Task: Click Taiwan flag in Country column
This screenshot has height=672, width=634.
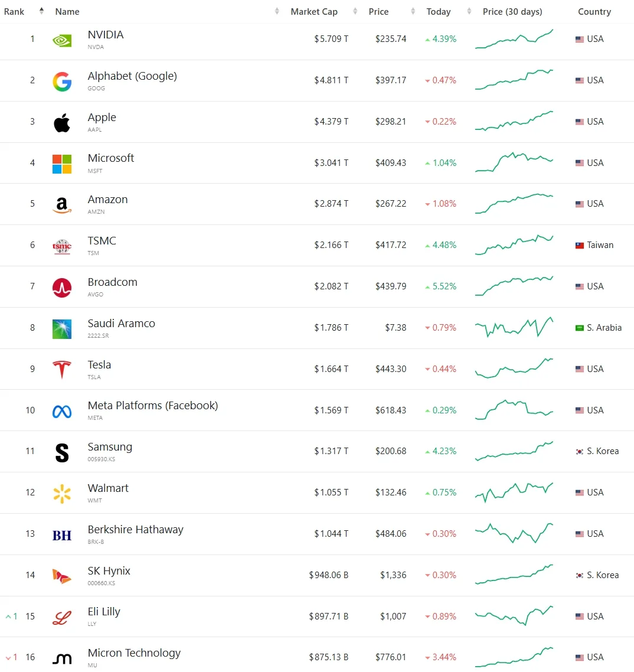Action: tap(580, 245)
